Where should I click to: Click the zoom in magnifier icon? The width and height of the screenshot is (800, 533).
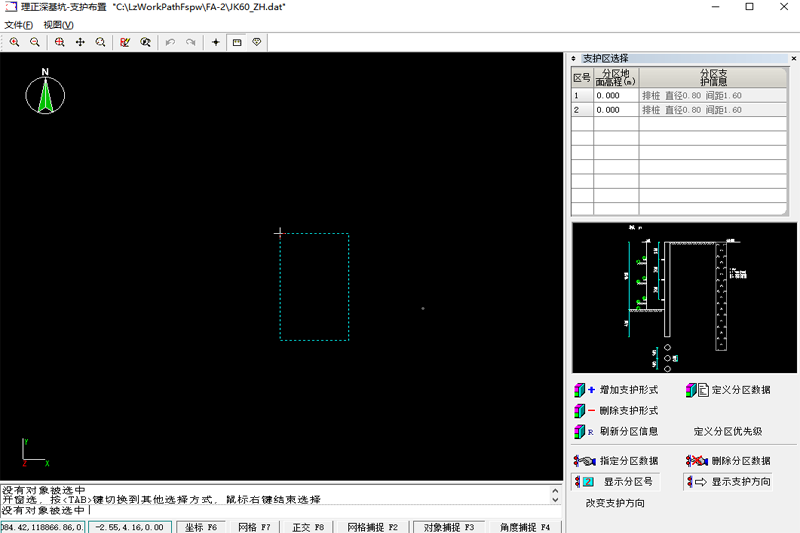pos(14,42)
